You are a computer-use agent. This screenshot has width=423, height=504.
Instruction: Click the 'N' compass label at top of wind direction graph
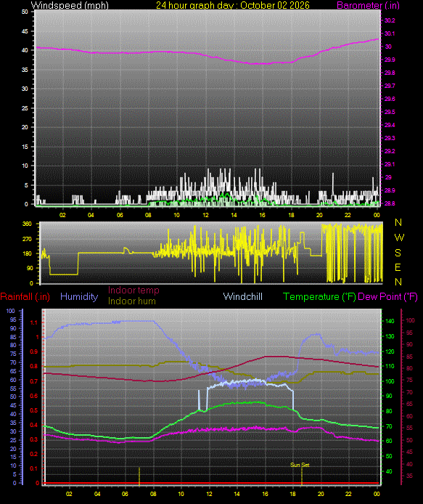click(x=398, y=222)
